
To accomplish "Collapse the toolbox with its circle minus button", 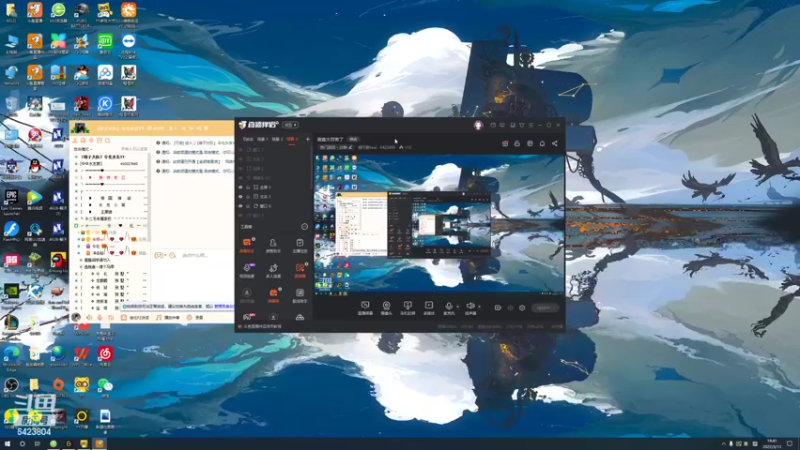I will coord(305,227).
